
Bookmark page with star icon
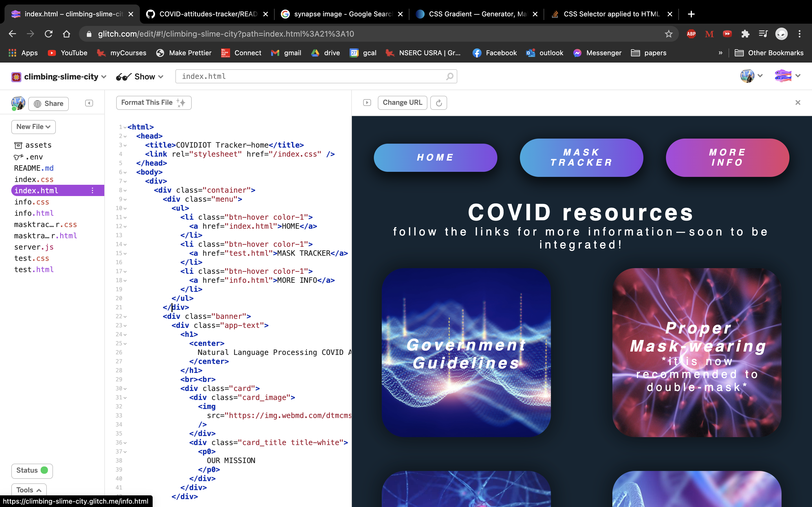[668, 34]
